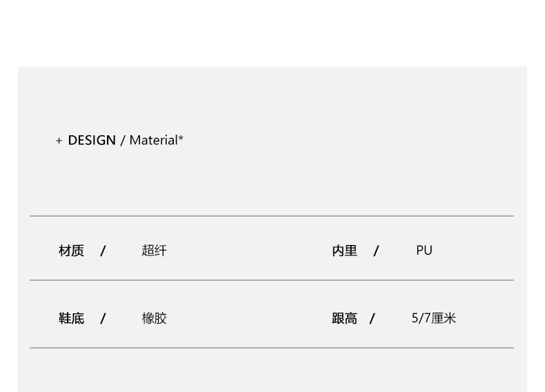The width and height of the screenshot is (545, 392).
Task: Click the slash after 跟高
Action: point(372,318)
